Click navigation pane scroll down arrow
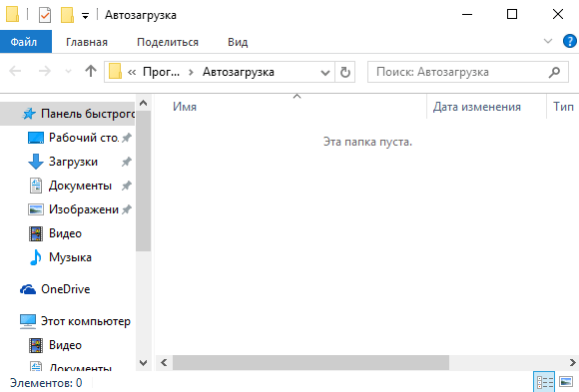Viewport: 579px width, 392px height. 144,363
